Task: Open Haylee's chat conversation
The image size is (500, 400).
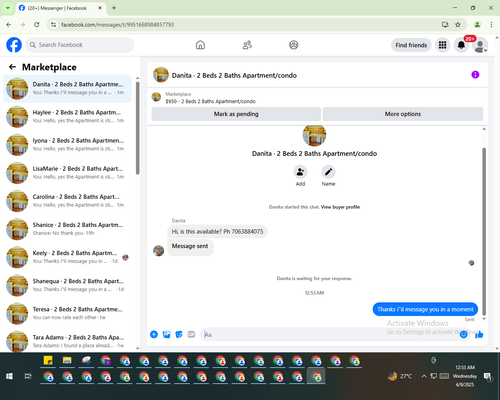Action: tap(67, 116)
